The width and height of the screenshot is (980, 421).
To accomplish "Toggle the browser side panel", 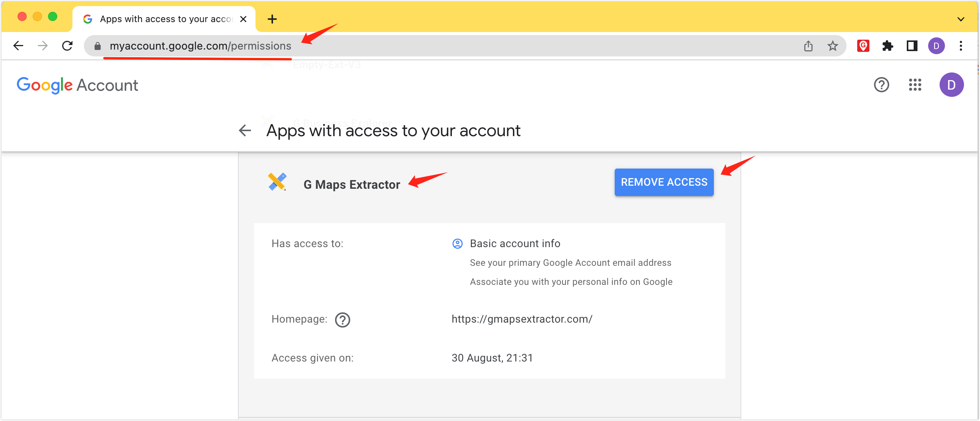I will point(912,46).
